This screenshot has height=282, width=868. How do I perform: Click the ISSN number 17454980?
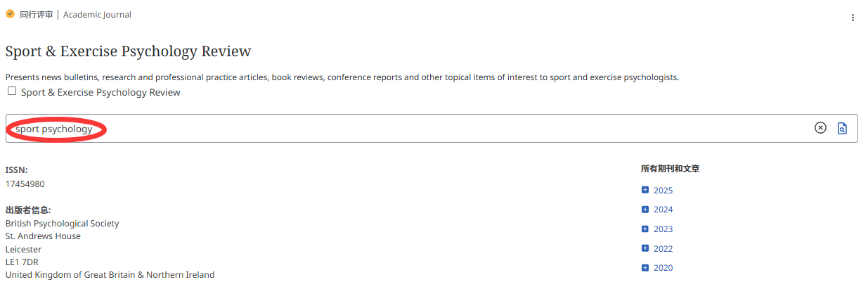click(25, 184)
